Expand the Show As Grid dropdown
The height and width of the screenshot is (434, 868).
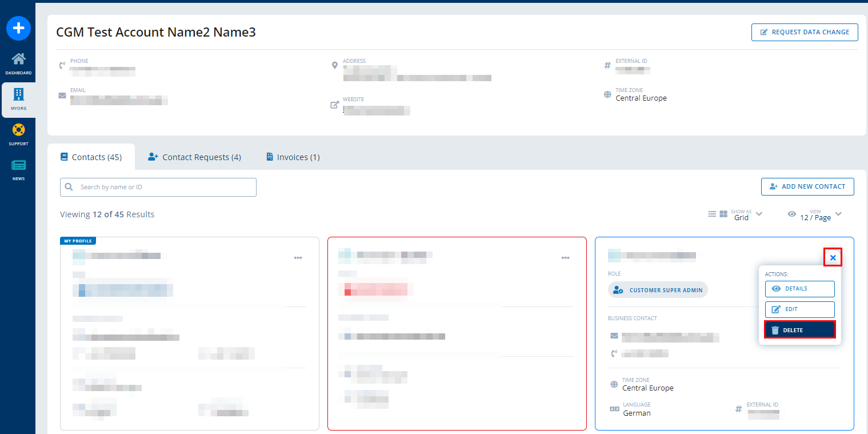tap(759, 214)
